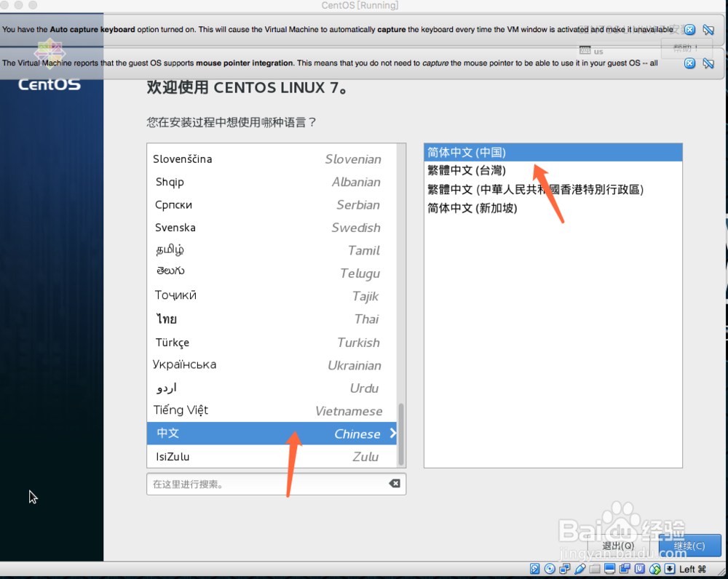Open the optical disc indicator in status bar
The image size is (728, 579).
click(x=550, y=569)
